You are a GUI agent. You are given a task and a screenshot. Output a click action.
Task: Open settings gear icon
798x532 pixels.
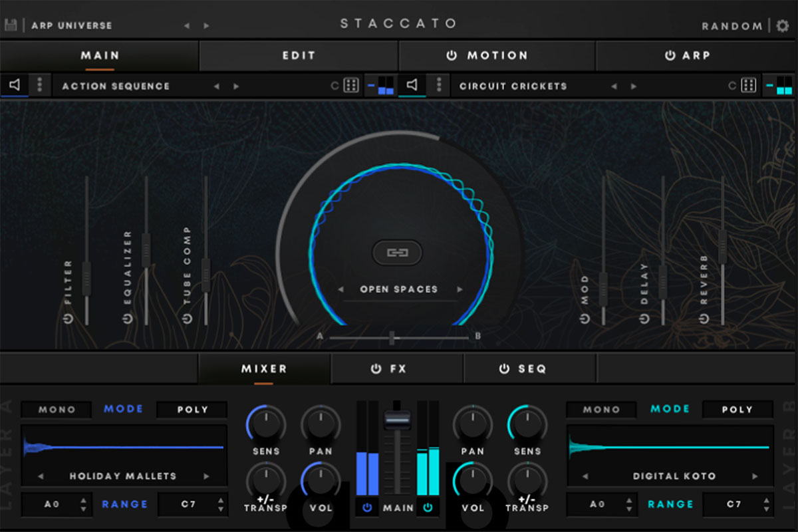[782, 25]
